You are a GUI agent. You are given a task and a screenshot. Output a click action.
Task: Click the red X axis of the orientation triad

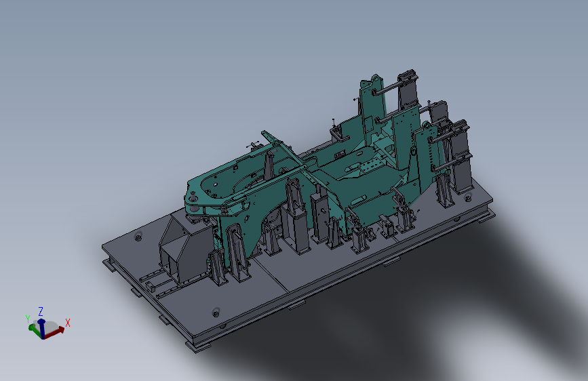pos(55,333)
